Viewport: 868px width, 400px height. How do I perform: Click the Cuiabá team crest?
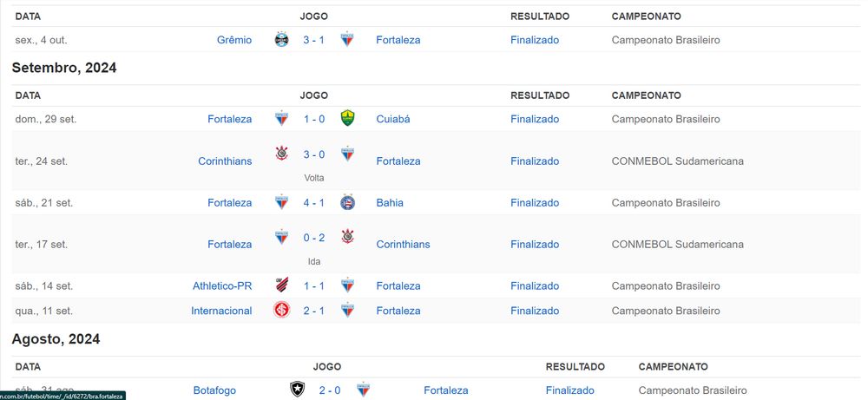(347, 119)
